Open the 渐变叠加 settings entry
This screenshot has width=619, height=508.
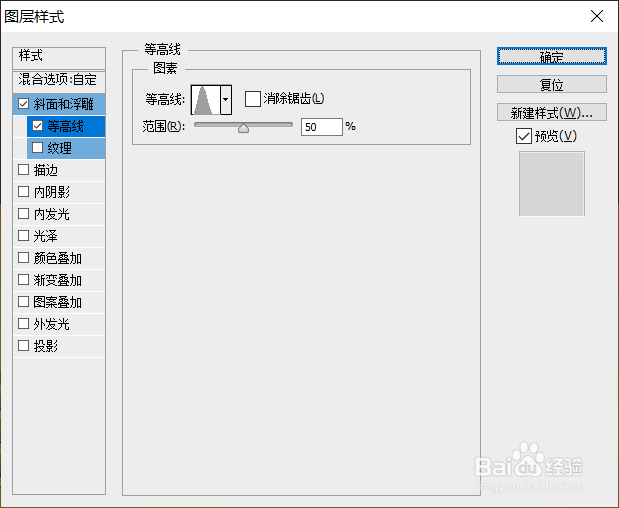[x=59, y=280]
